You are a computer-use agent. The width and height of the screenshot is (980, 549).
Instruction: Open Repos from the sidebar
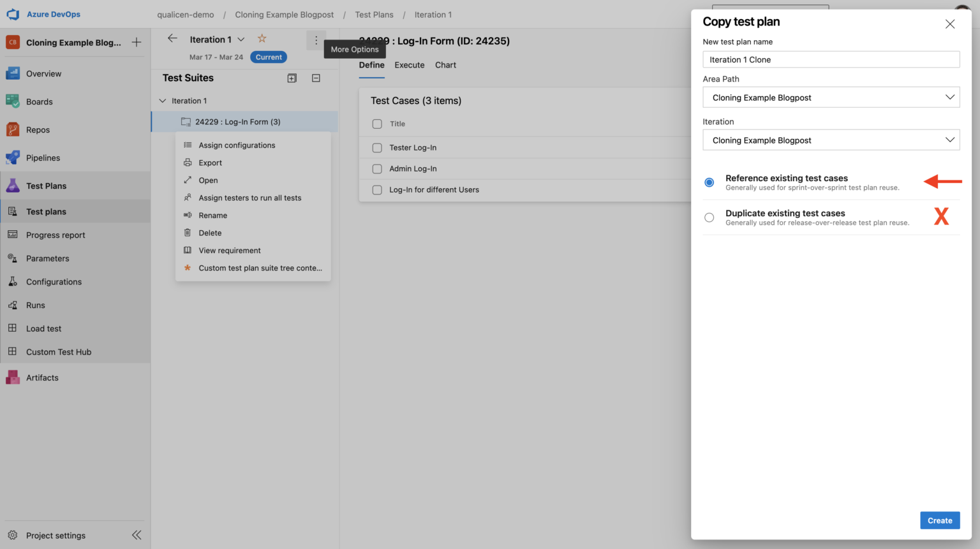tap(38, 130)
